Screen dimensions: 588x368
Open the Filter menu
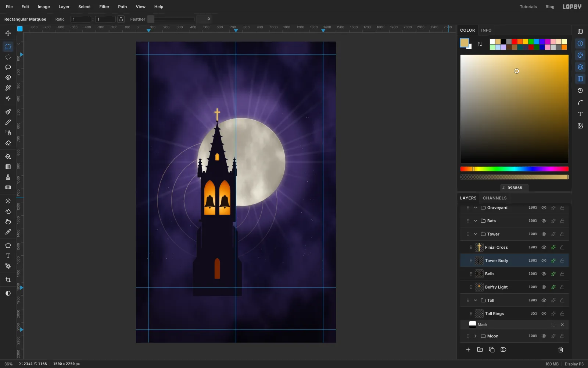104,7
